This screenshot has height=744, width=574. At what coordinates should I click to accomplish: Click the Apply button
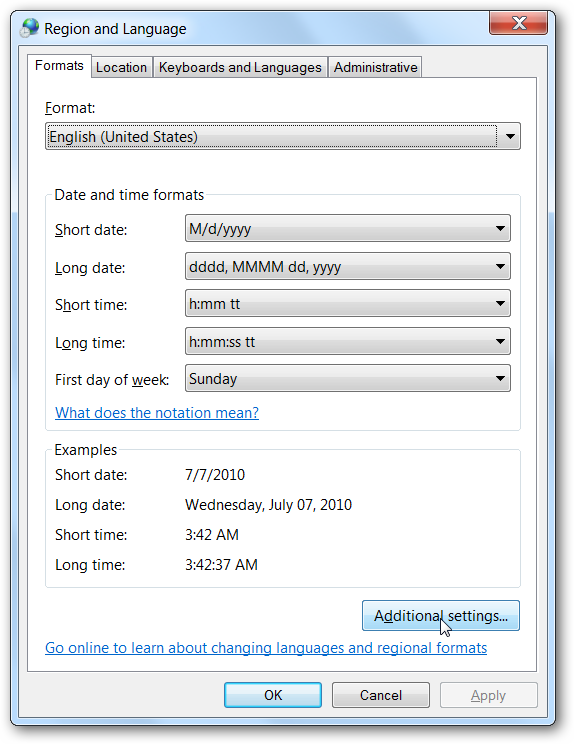[x=489, y=695]
